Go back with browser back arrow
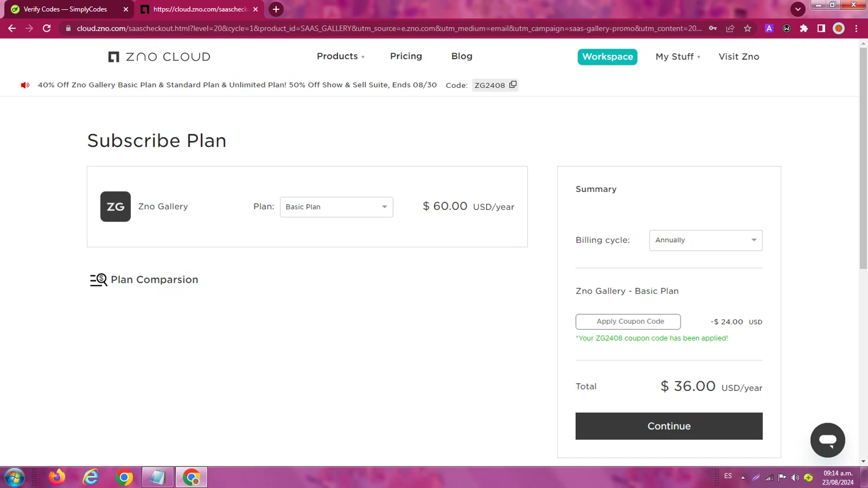The height and width of the screenshot is (488, 868). click(x=12, y=28)
